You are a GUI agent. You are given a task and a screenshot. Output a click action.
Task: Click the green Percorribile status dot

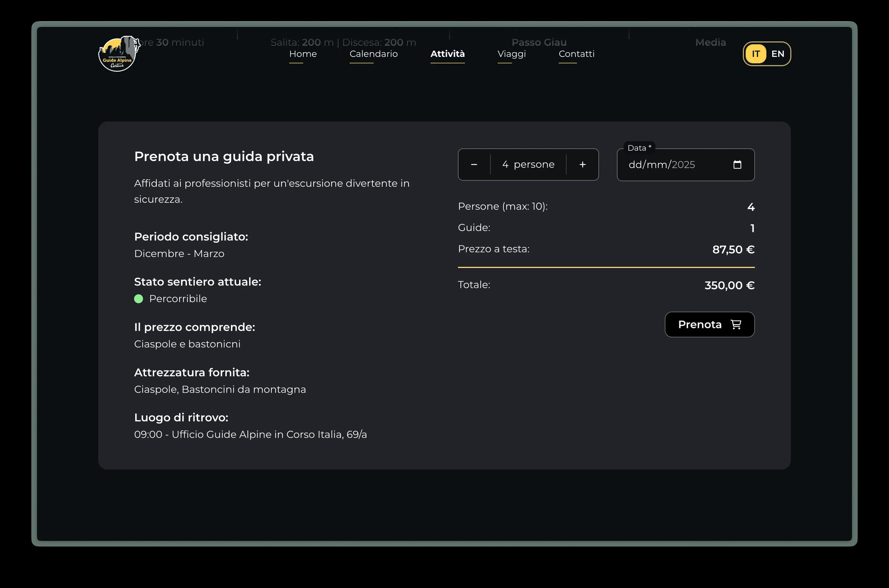[x=139, y=299]
